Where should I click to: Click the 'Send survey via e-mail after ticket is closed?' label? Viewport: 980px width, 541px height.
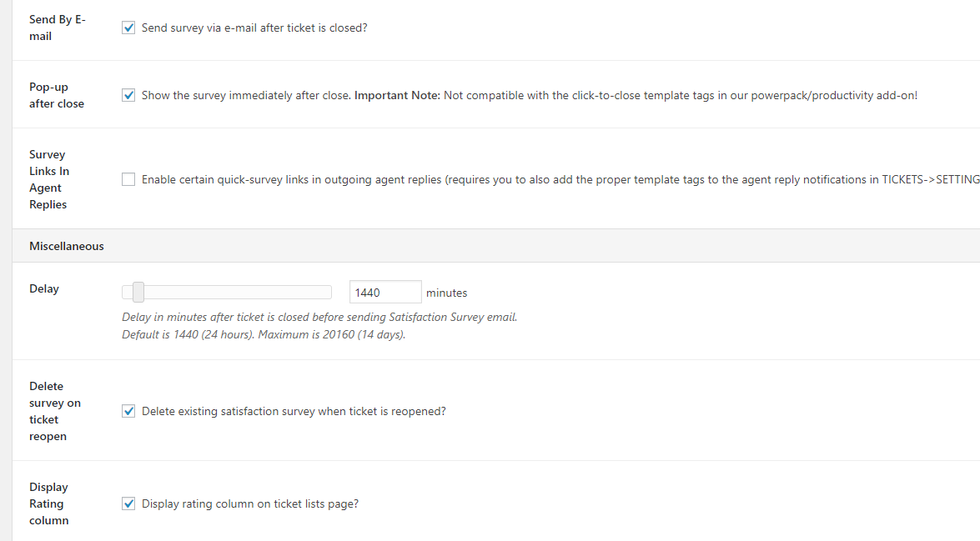(x=254, y=28)
